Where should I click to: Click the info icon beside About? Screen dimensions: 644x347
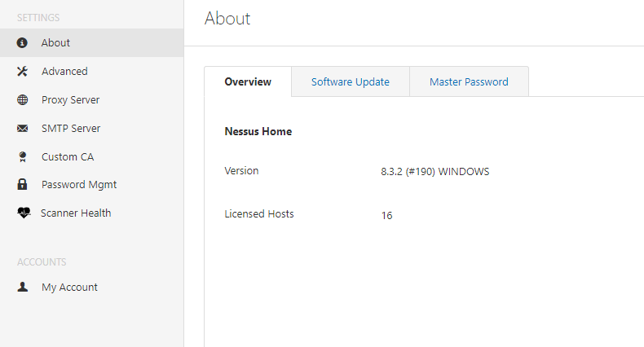click(23, 43)
